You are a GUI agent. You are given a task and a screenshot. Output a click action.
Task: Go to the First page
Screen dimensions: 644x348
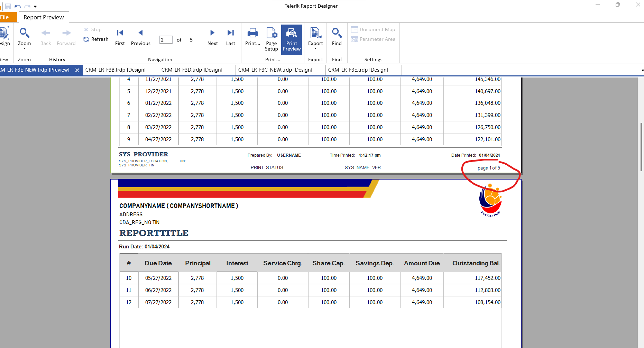(x=120, y=37)
